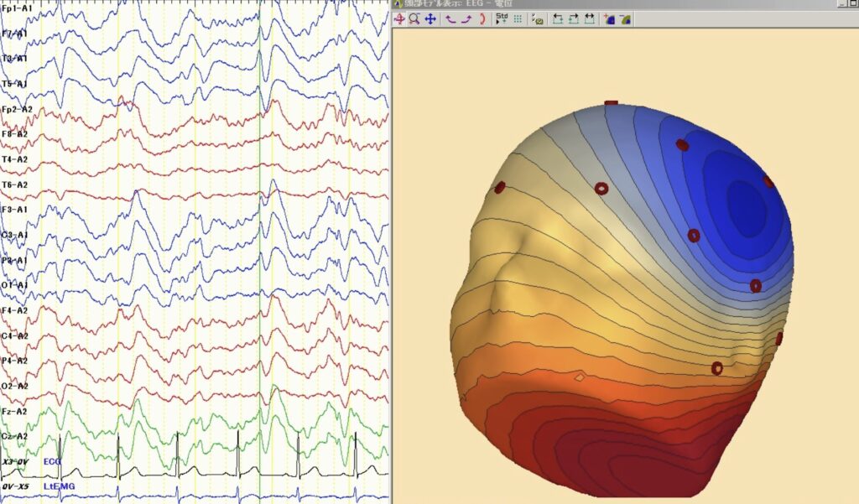Image resolution: width=859 pixels, height=504 pixels.
Task: Select the F3-A1 channel label
Action: pyautogui.click(x=15, y=210)
